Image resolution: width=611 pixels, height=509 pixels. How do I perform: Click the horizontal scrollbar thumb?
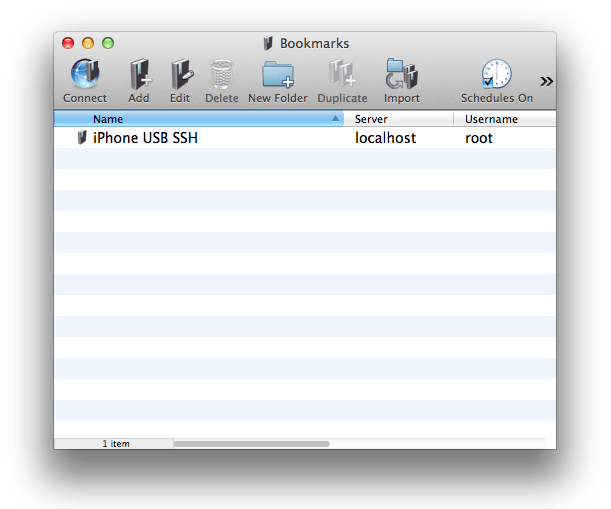[251, 443]
